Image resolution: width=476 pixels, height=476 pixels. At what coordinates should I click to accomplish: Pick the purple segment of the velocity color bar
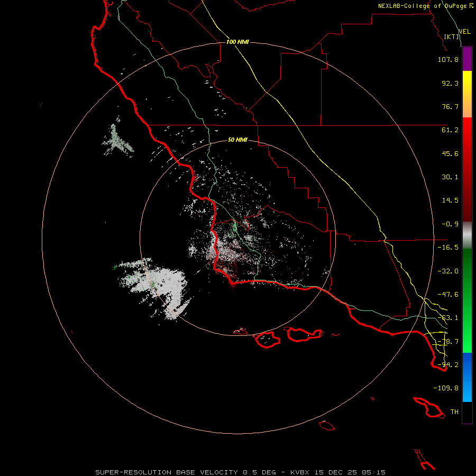(467, 59)
